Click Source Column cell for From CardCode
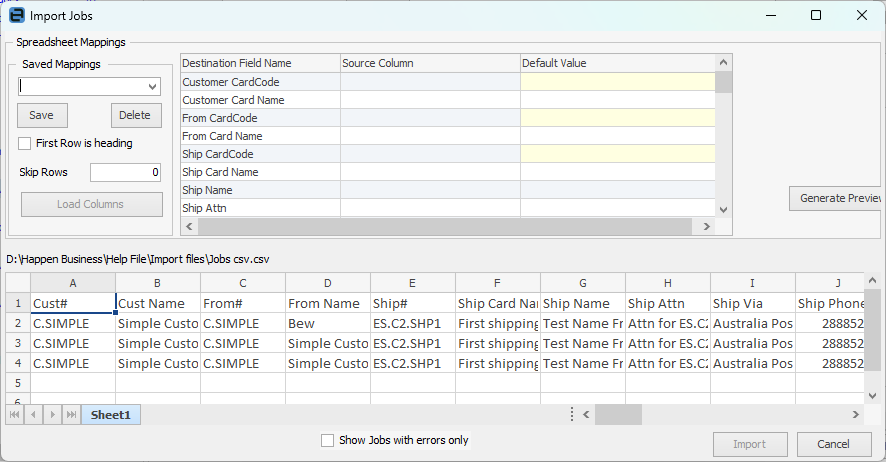 click(430, 118)
